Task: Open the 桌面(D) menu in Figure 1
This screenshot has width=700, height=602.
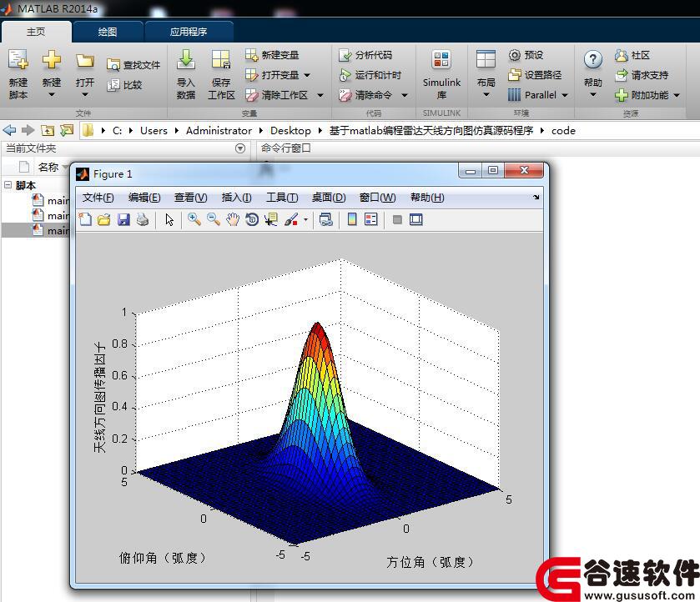Action: tap(329, 198)
